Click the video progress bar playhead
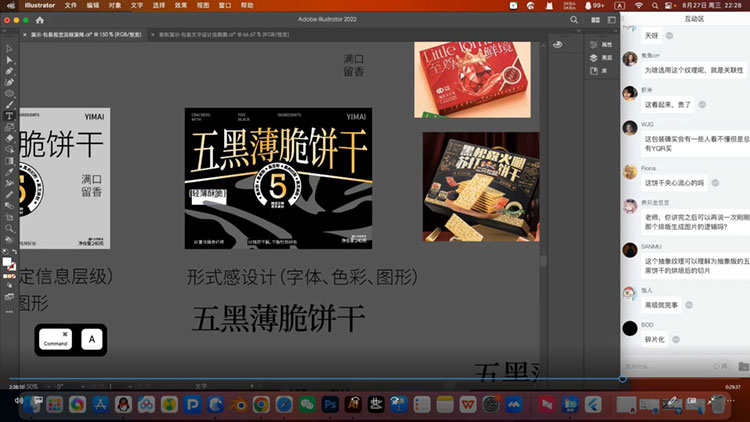The image size is (750, 422). pyautogui.click(x=622, y=378)
